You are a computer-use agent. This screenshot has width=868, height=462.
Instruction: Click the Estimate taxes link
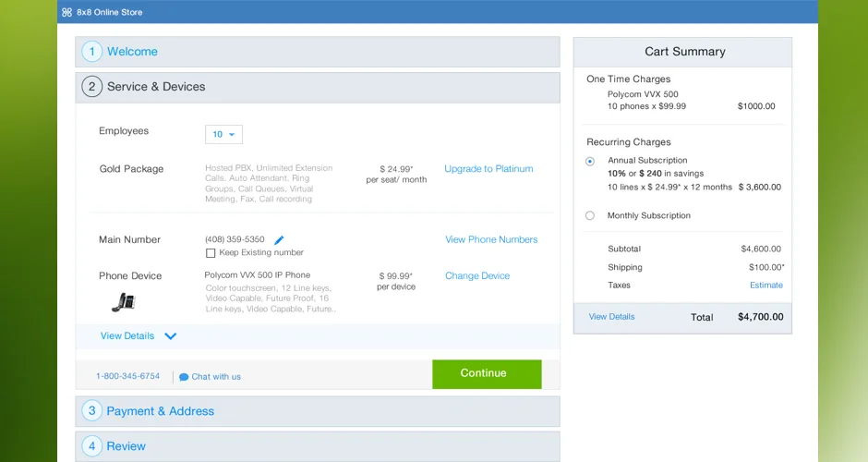pos(766,286)
